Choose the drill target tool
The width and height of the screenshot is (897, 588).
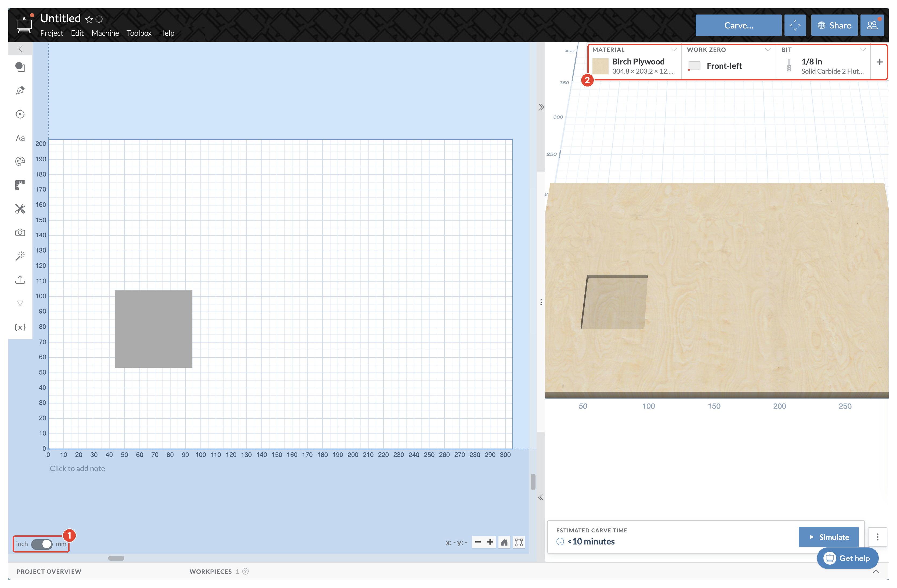[x=20, y=114]
